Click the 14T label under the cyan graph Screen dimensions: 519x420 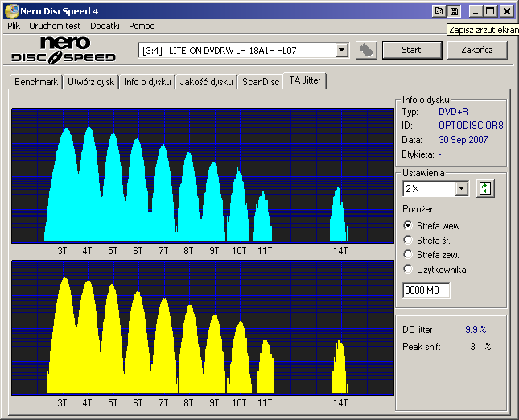pos(340,251)
